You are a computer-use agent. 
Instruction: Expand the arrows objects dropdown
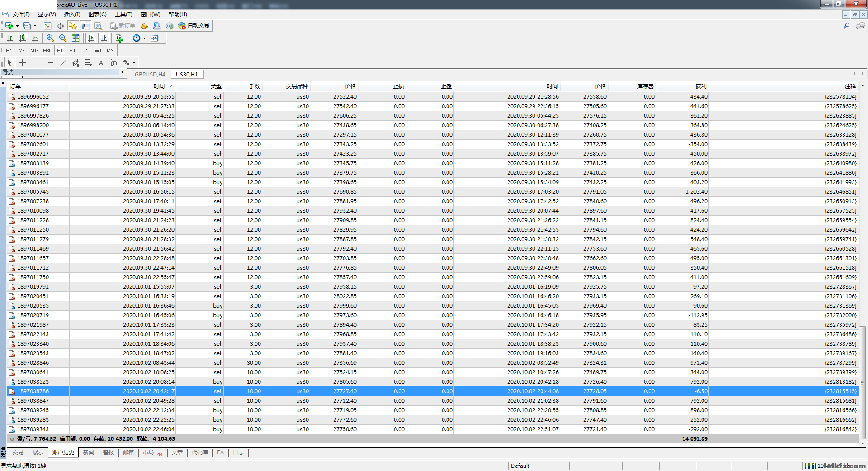134,63
